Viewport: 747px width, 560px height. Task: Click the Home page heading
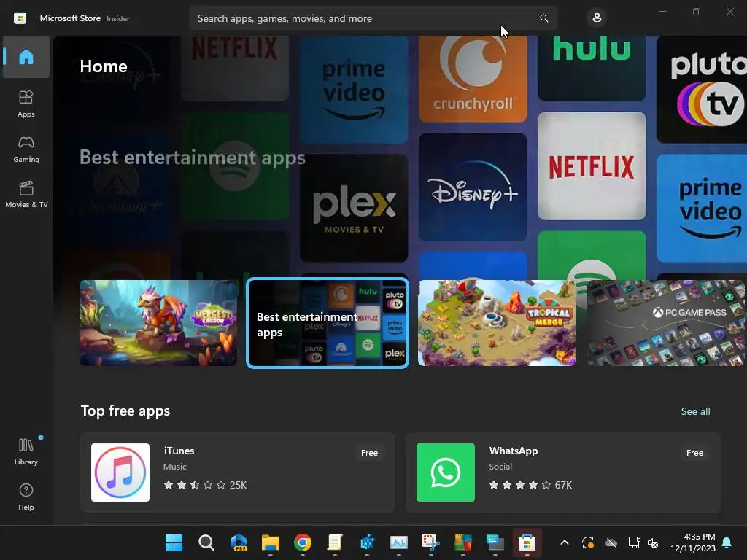point(104,66)
